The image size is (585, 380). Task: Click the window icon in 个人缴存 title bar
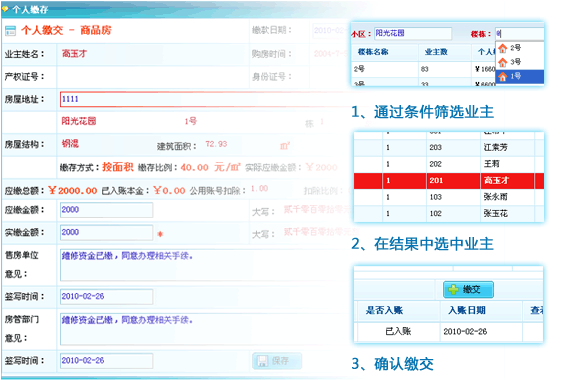click(x=5, y=9)
